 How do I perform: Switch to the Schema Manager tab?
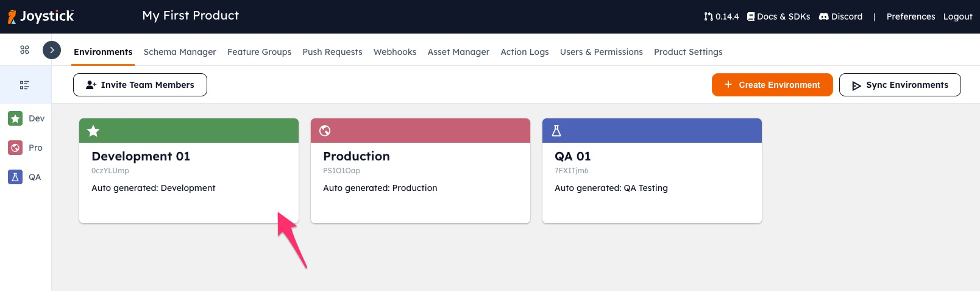pyautogui.click(x=180, y=52)
